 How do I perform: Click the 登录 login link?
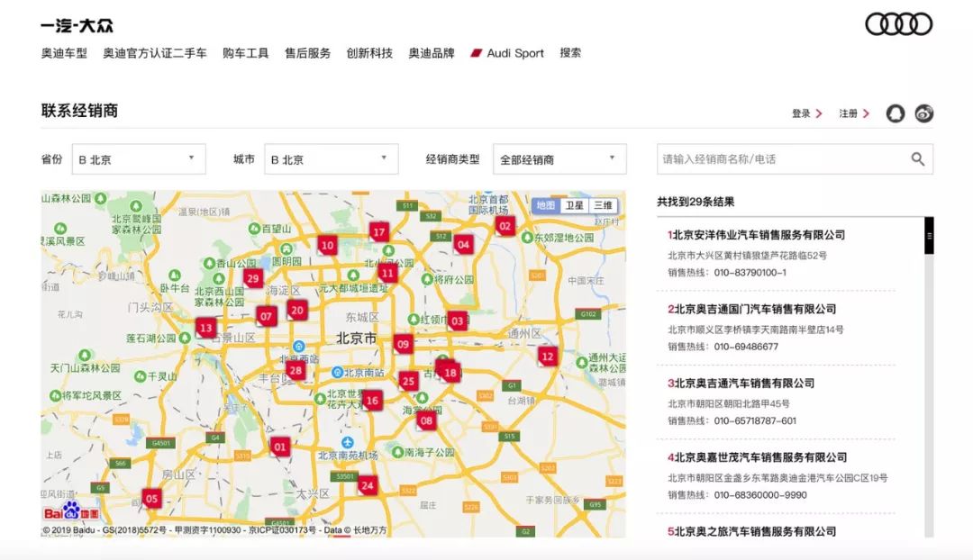tap(800, 113)
